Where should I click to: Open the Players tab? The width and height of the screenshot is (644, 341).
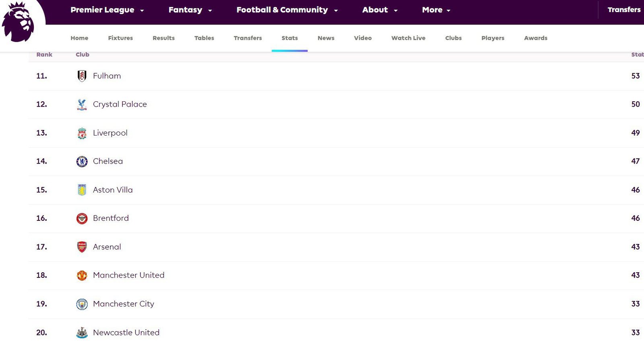click(493, 38)
